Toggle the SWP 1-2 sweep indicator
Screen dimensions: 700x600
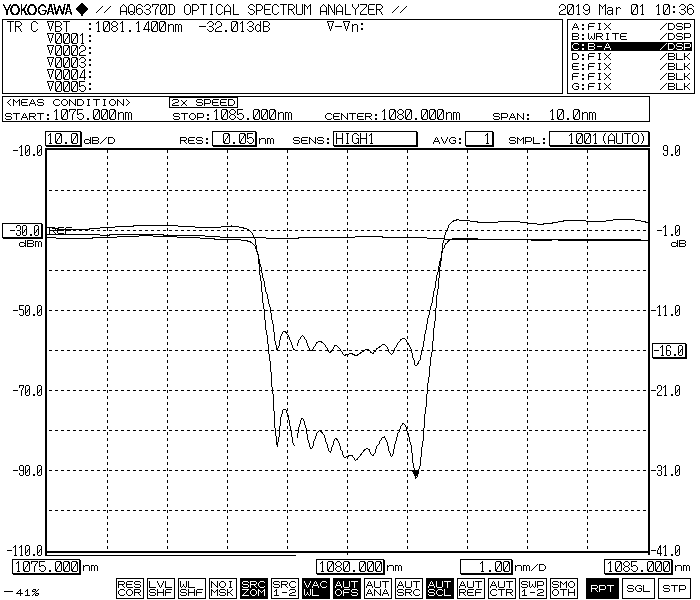point(532,588)
